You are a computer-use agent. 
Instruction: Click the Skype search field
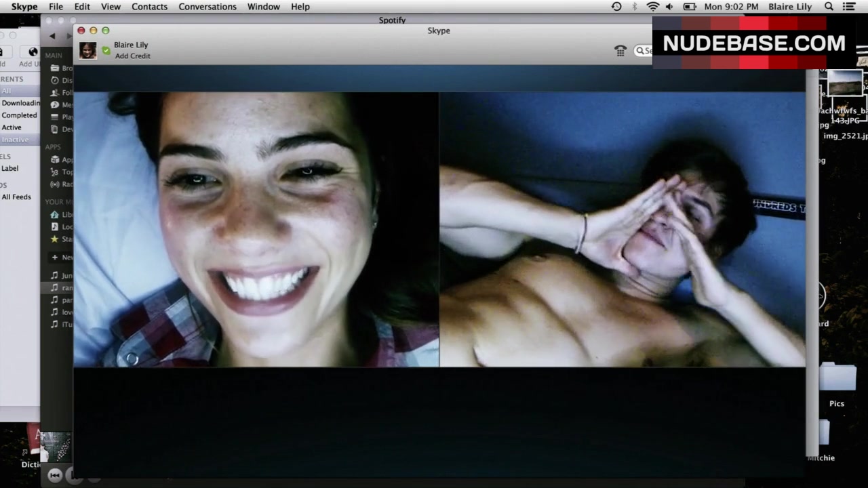pyautogui.click(x=644, y=51)
